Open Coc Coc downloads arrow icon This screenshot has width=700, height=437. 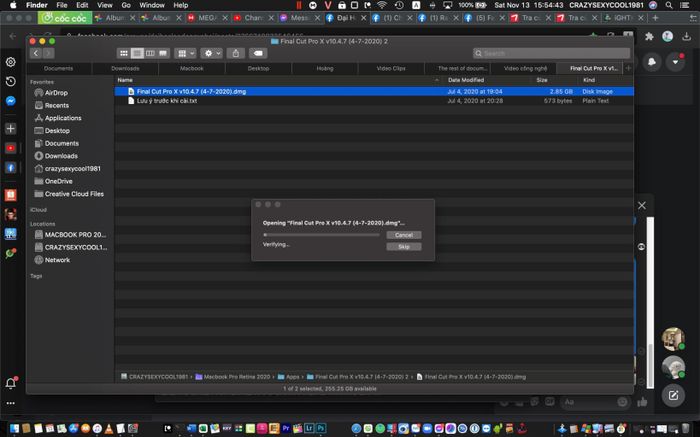[687, 37]
